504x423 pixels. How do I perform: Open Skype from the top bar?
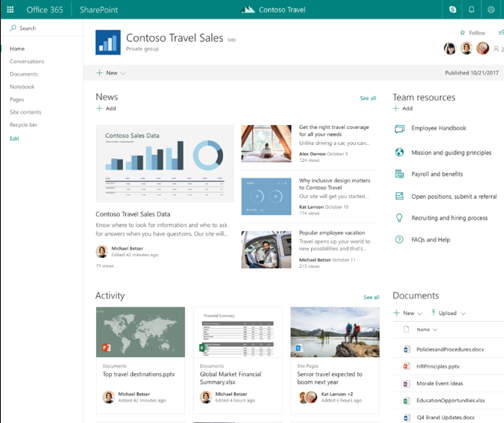click(453, 9)
